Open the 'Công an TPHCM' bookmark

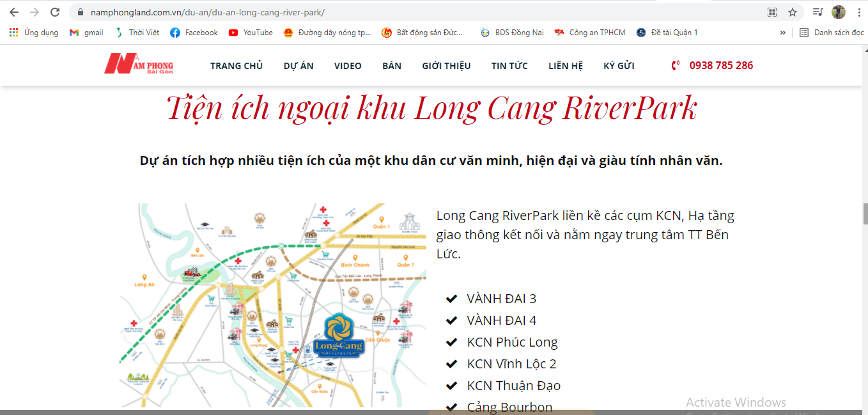pyautogui.click(x=589, y=32)
